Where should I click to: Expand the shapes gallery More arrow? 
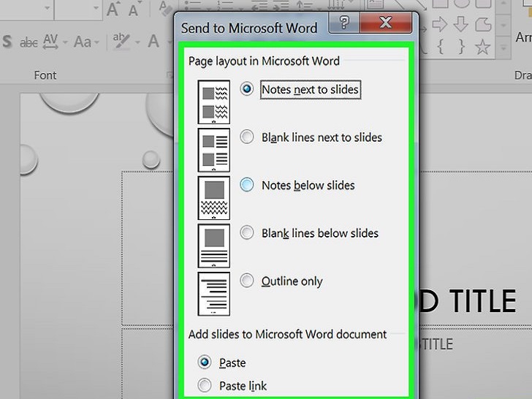coord(503,49)
